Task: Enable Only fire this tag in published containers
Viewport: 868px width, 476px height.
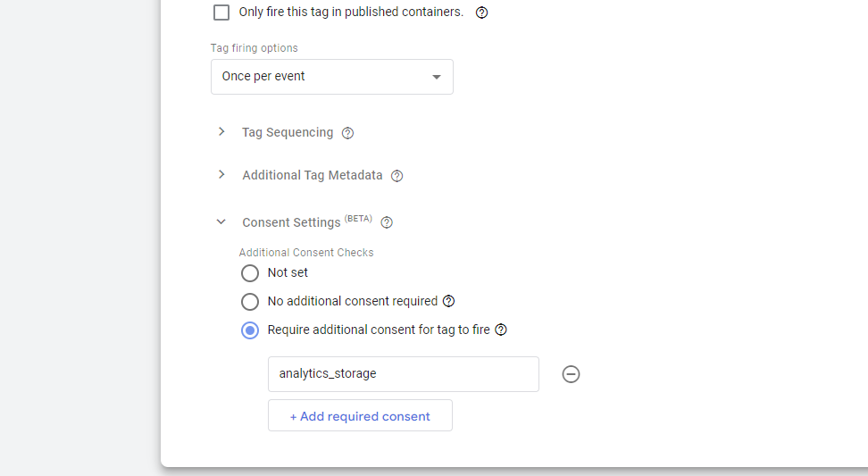Action: point(221,13)
